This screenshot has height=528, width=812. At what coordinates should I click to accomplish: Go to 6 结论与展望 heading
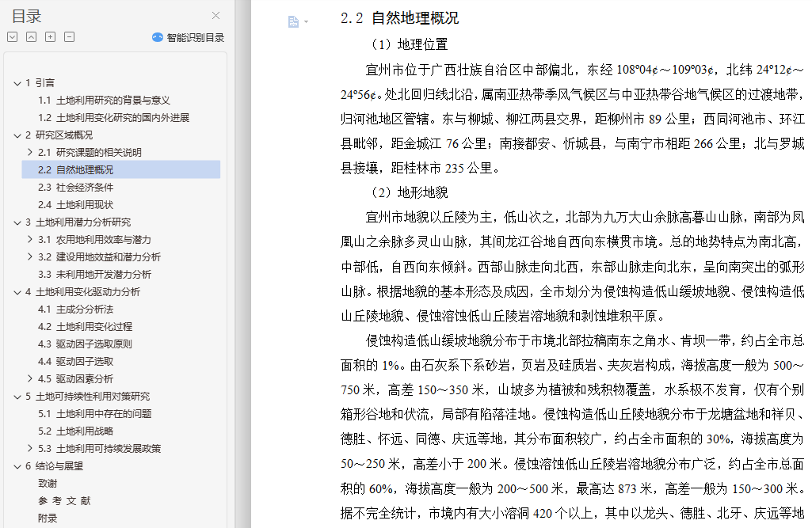pos(55,466)
